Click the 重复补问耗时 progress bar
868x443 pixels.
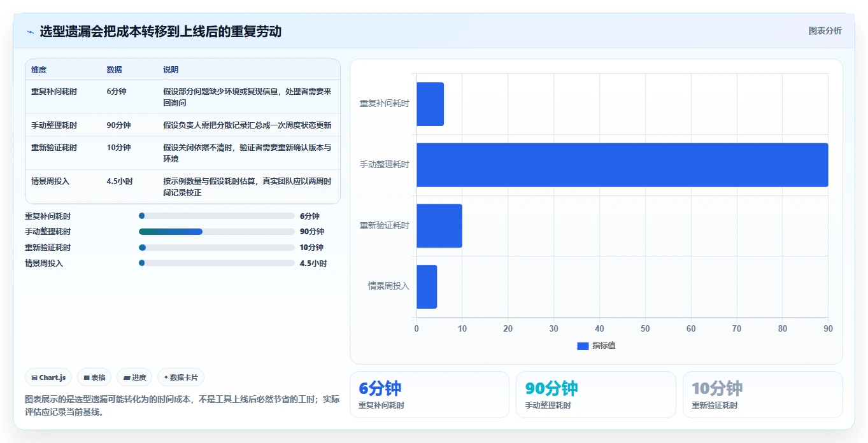pos(217,216)
